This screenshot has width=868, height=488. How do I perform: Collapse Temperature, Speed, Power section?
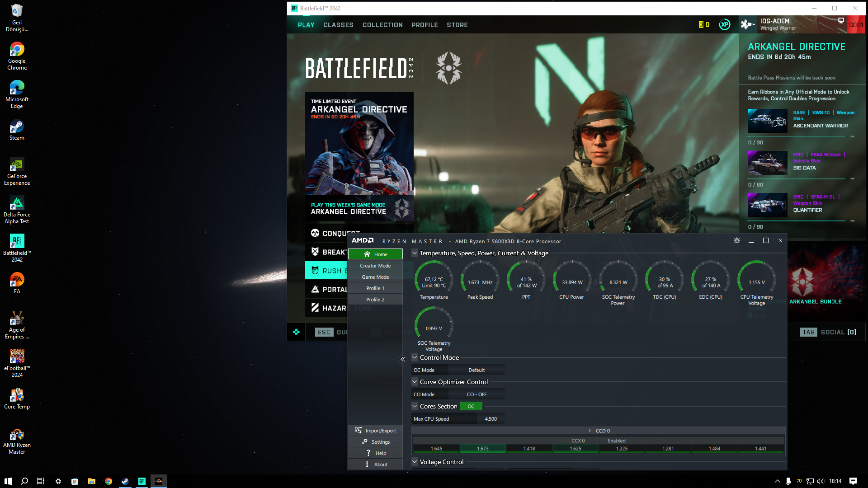coord(415,253)
